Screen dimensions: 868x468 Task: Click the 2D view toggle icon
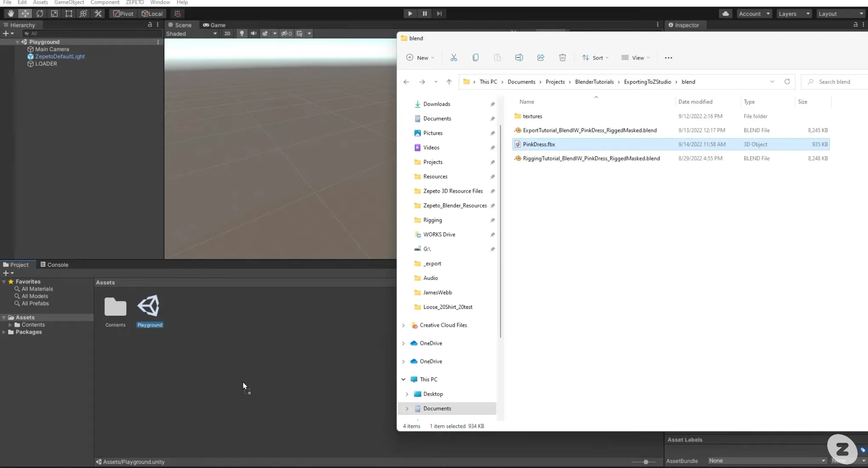click(x=226, y=34)
